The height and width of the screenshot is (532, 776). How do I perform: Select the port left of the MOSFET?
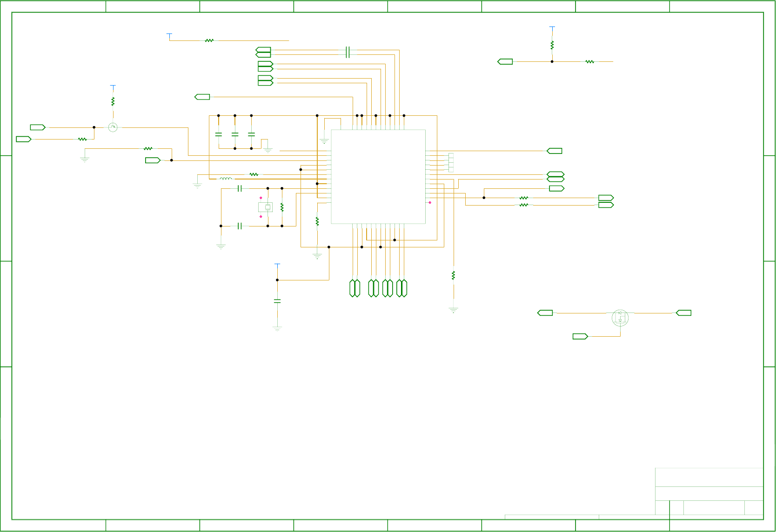[545, 313]
